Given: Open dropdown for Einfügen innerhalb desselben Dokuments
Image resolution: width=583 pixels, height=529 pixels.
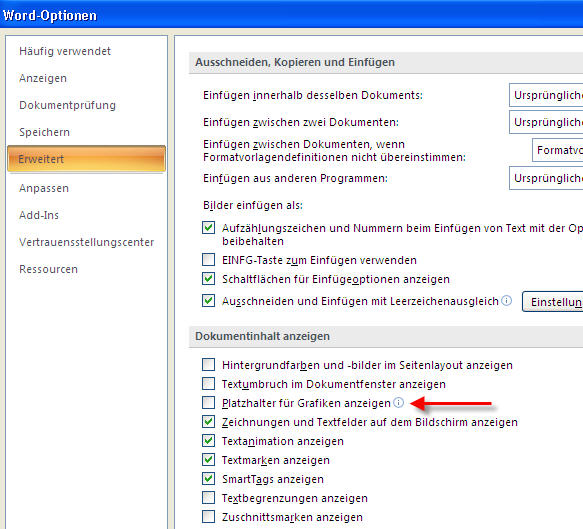Looking at the screenshot, I should click(546, 95).
